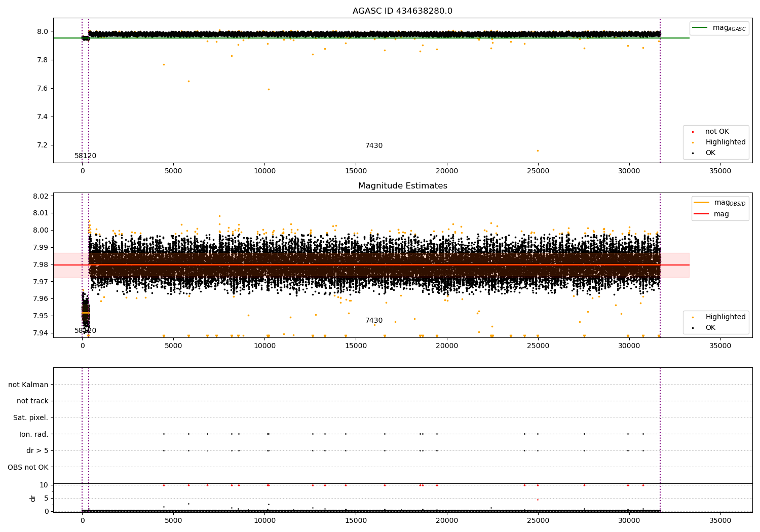
Task: Click the y-axis tick '7.8' in top plot
Action: [x=43, y=60]
